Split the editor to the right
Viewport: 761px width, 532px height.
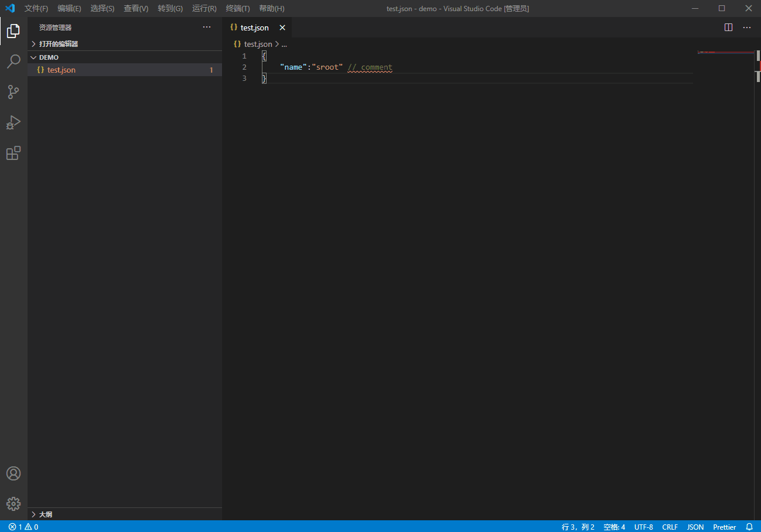tap(729, 28)
